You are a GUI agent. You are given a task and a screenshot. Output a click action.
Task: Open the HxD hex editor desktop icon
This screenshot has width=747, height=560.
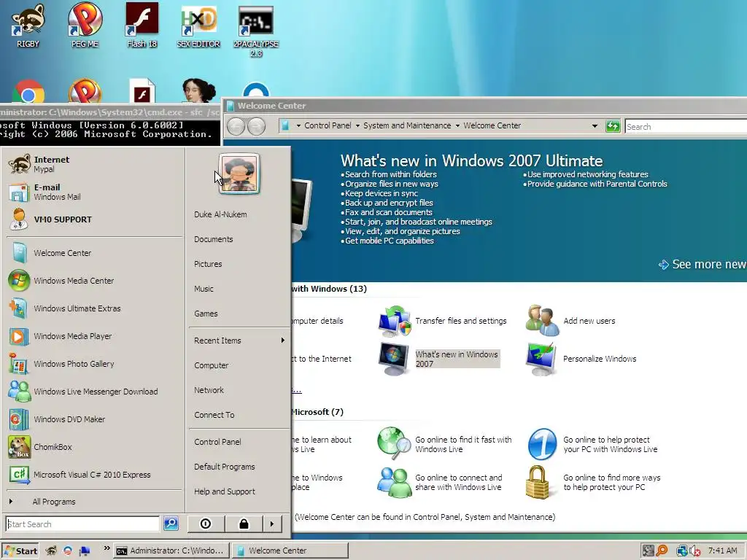[198, 26]
